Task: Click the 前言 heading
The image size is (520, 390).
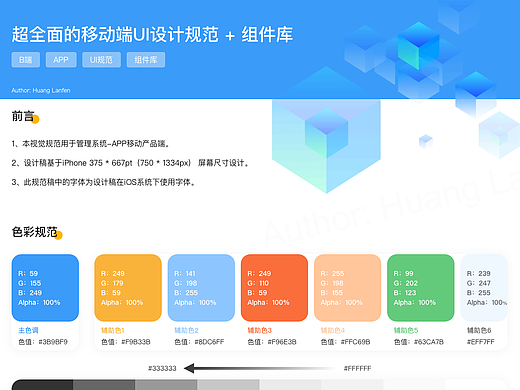Action: tap(23, 116)
